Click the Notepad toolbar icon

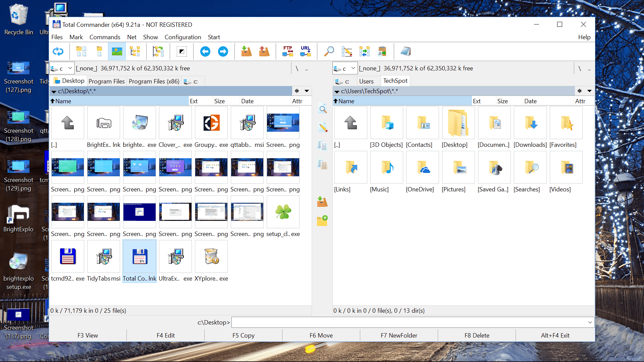pyautogui.click(x=406, y=52)
